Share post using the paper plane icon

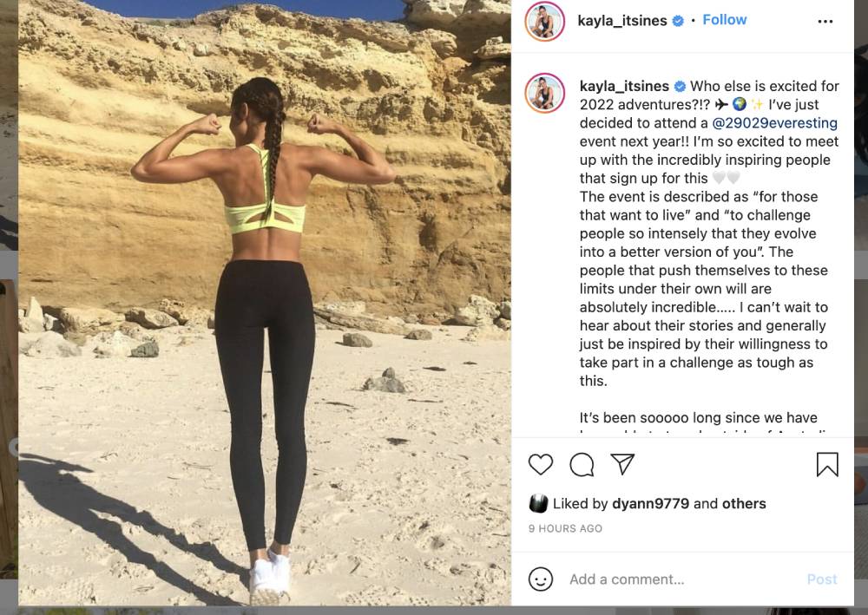click(x=622, y=464)
